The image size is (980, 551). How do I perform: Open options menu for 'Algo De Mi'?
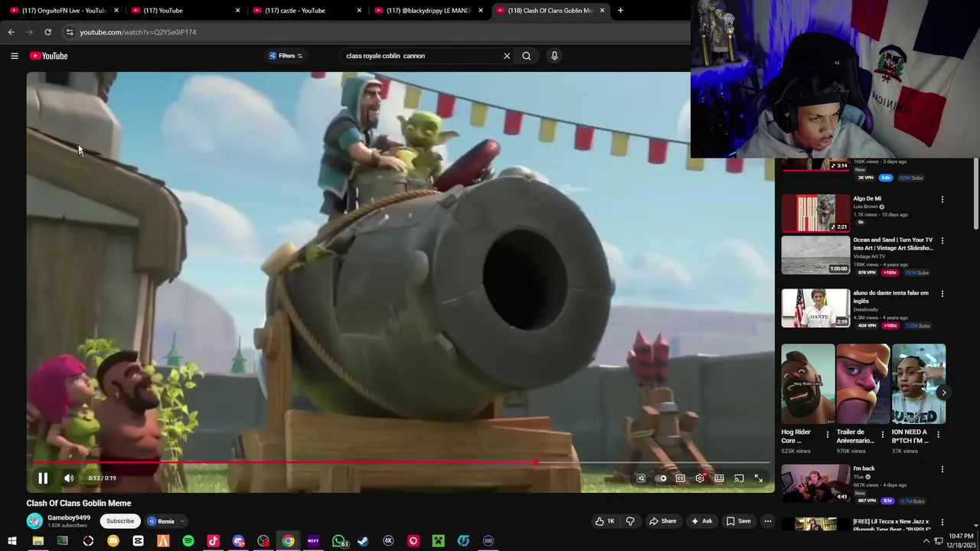(x=942, y=199)
